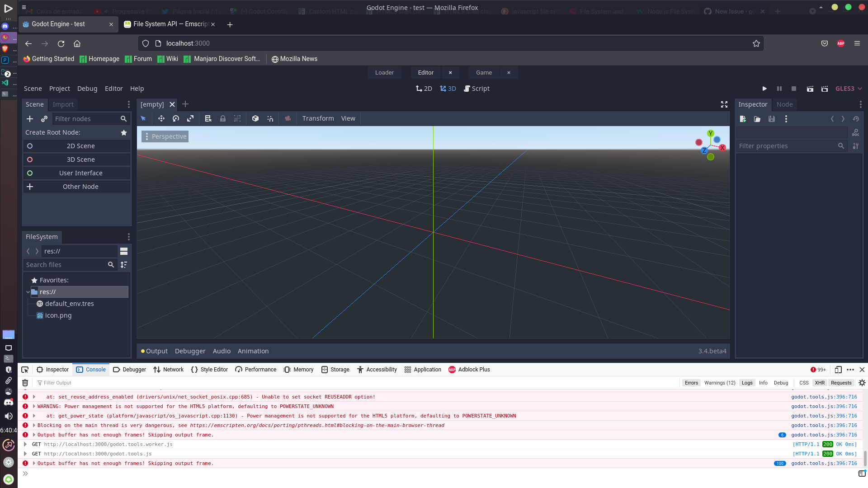
Task: Open the link nodes icon in Scene panel
Action: 44,118
